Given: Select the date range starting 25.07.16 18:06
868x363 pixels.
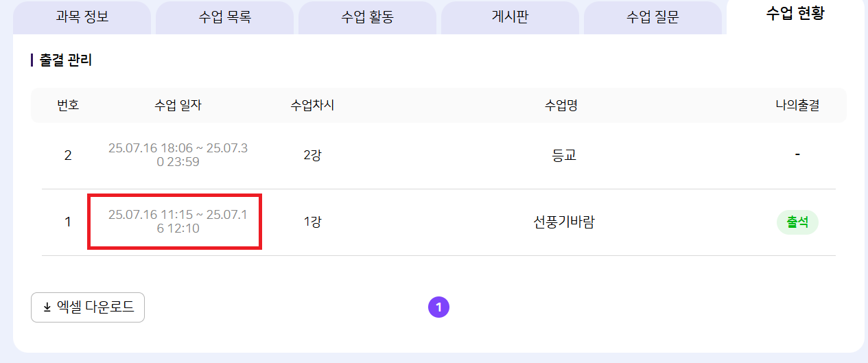Looking at the screenshot, I should 178,154.
